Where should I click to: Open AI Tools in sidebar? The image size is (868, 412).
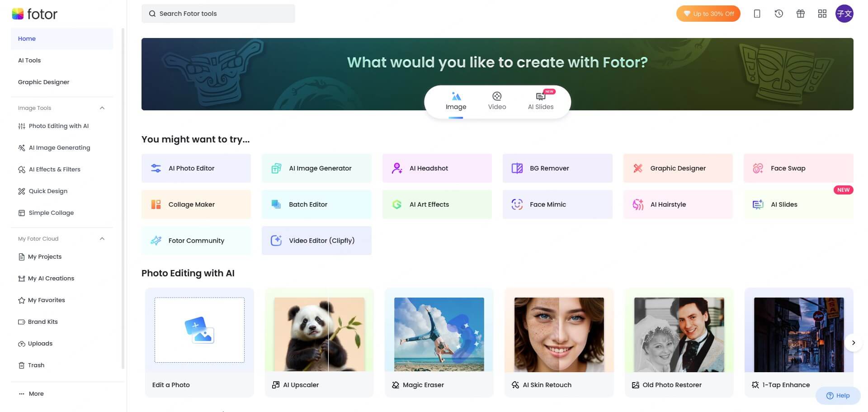pyautogui.click(x=62, y=61)
